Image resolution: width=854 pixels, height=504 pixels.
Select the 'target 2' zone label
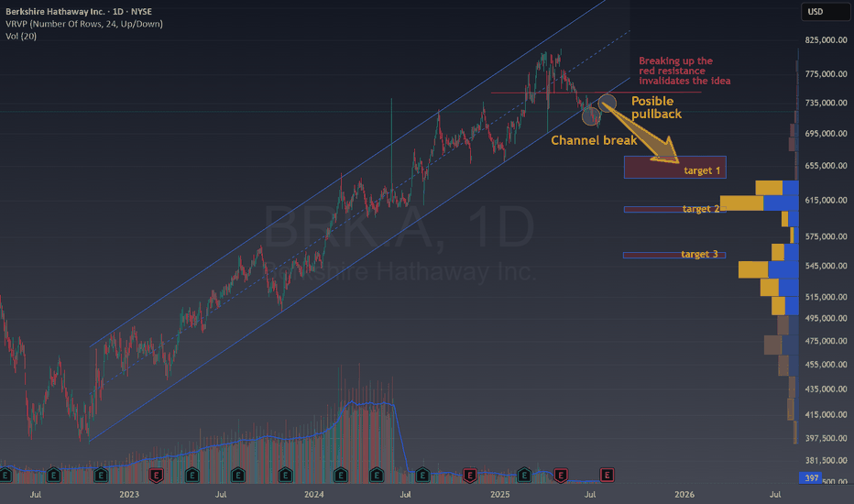click(701, 209)
